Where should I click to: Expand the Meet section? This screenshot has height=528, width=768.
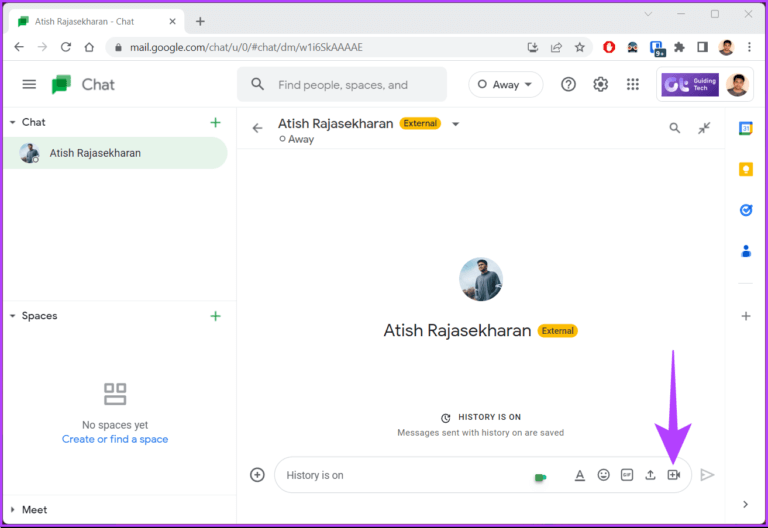tap(13, 510)
